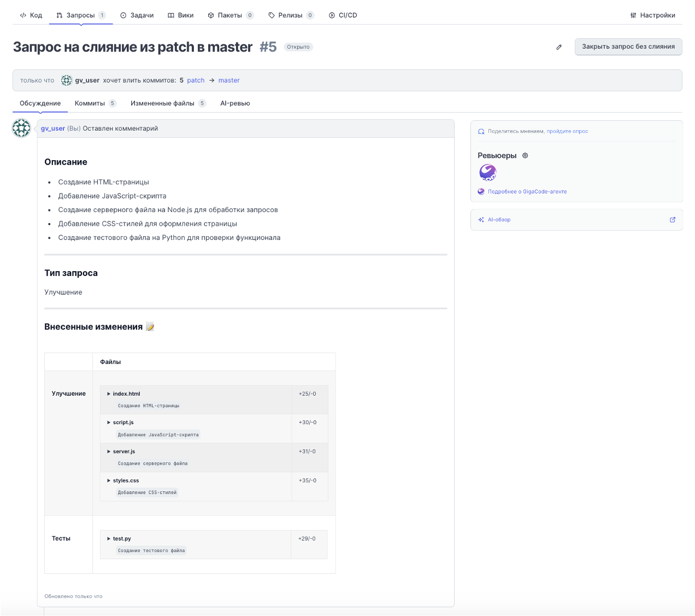
Task: Click the Описание heading
Action: 66,162
